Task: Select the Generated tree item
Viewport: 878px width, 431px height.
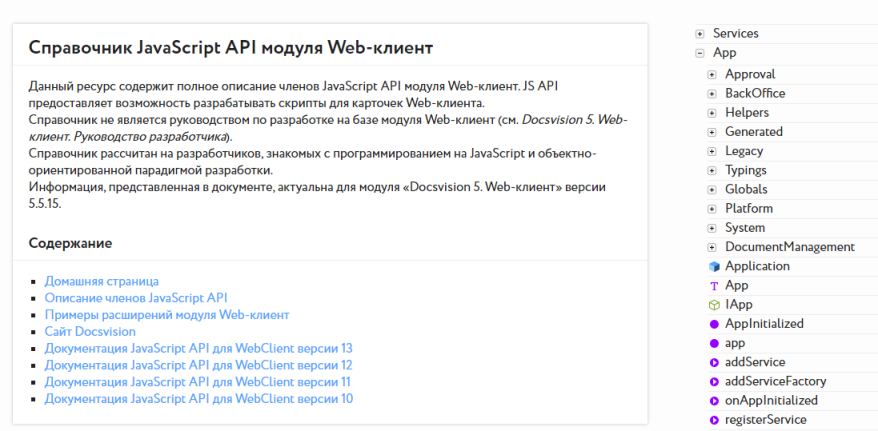Action: [x=754, y=132]
